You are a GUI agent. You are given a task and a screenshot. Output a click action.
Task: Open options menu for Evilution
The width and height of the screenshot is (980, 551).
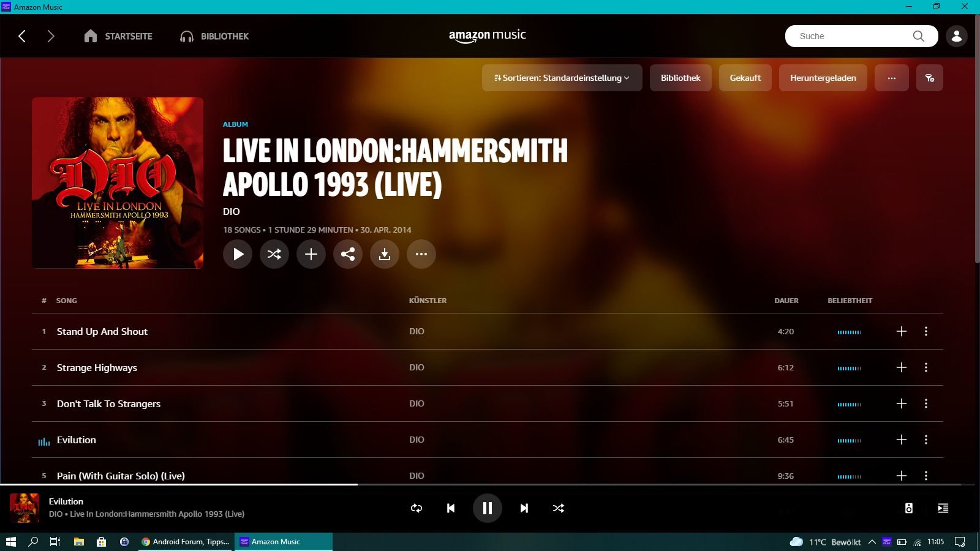tap(926, 440)
